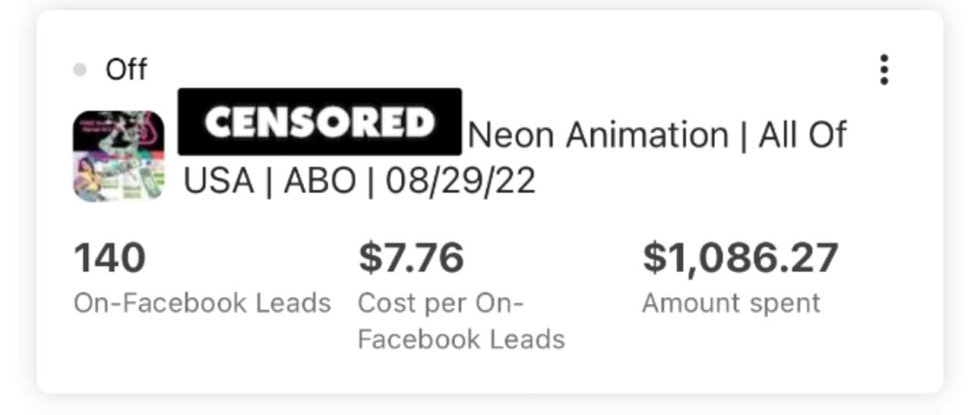Click the On-Facebook Leads label under 140

(202, 303)
